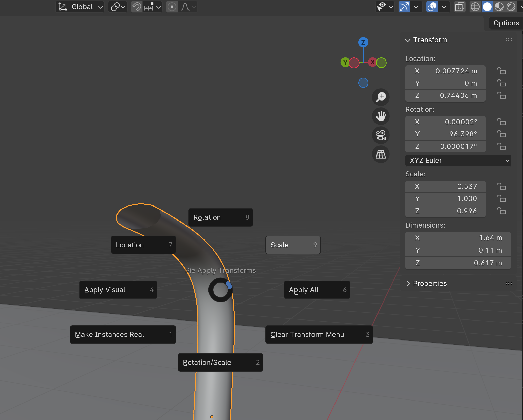523x420 pixels.
Task: Lock the Rotation X value
Action: click(501, 122)
